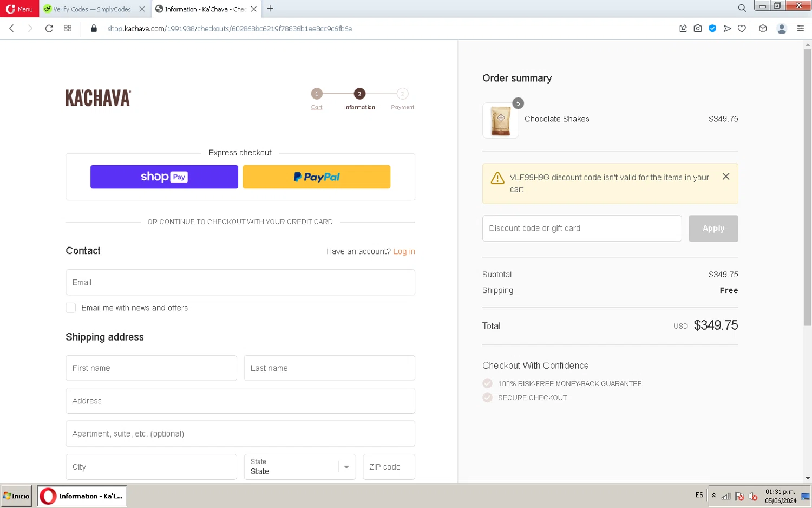
Task: Click the send flow arrow icon
Action: (x=727, y=29)
